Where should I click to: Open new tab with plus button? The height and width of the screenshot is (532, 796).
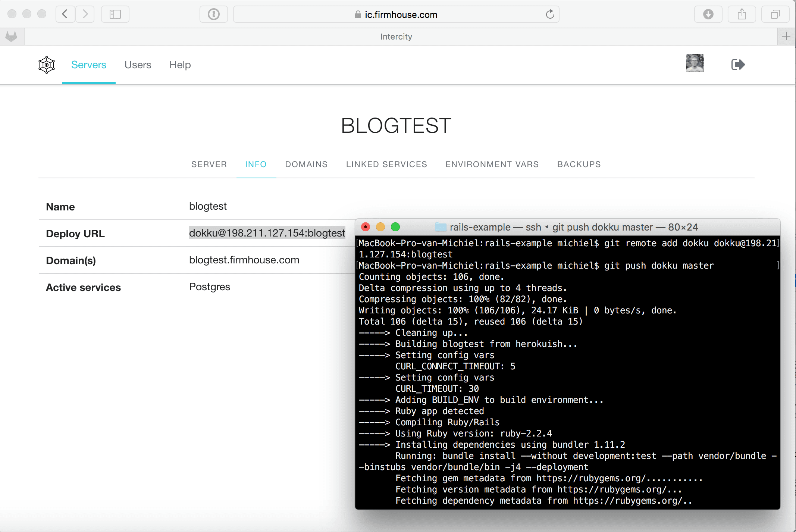786,37
